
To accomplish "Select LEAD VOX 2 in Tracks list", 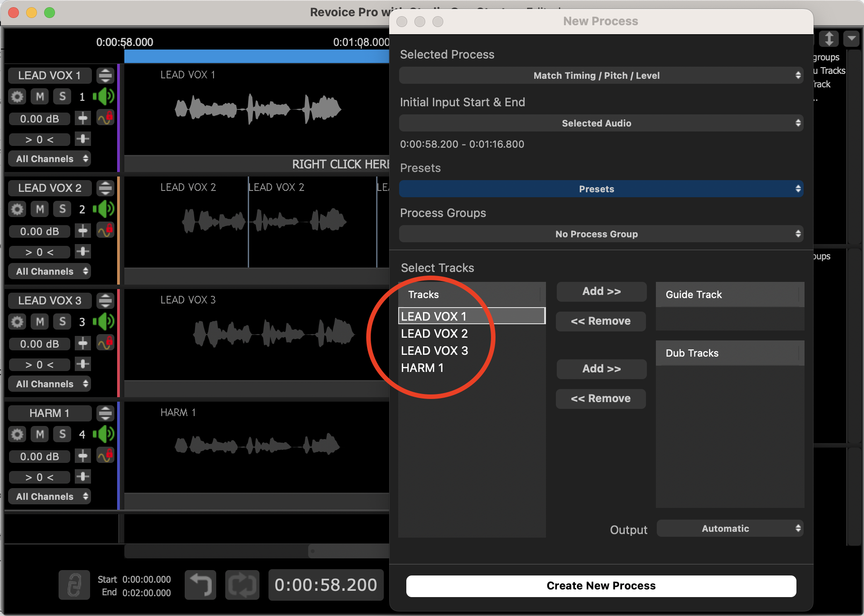I will click(434, 334).
